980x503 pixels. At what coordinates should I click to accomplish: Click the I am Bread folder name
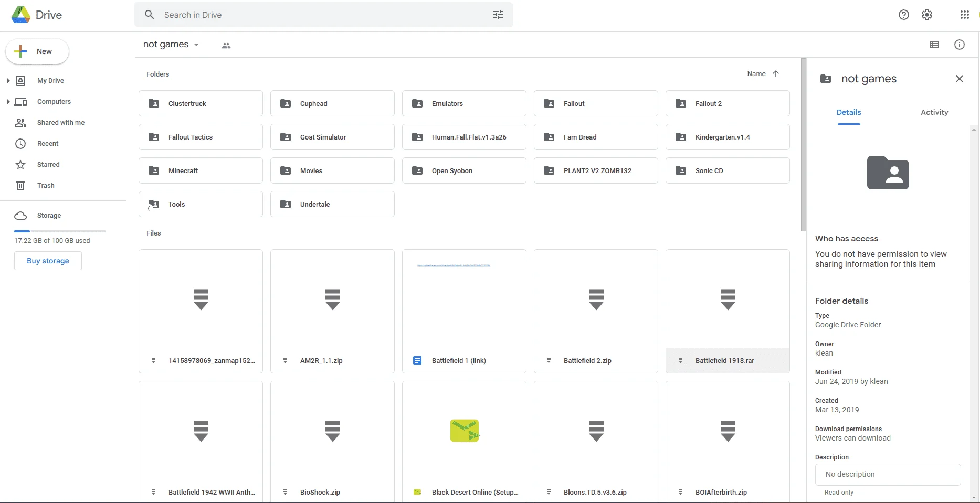click(x=580, y=137)
